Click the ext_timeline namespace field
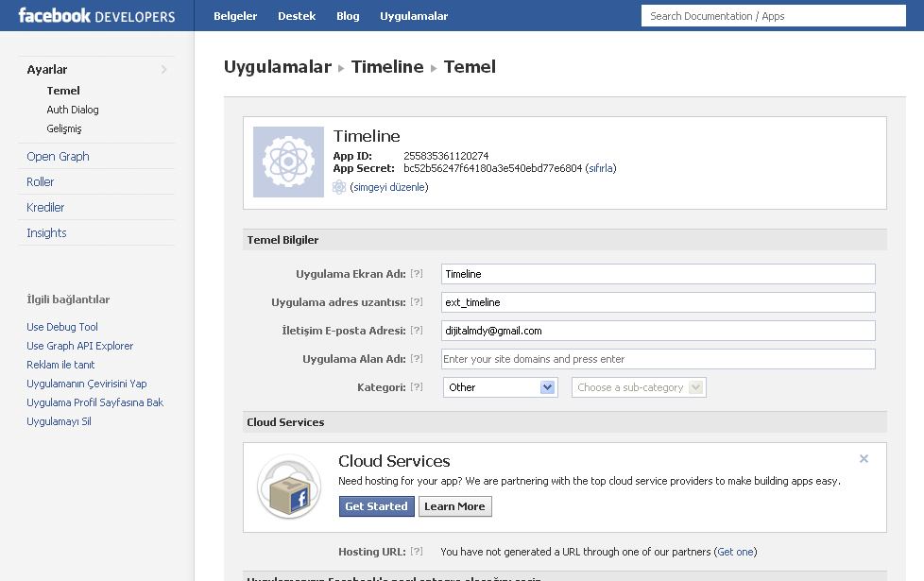The height and width of the screenshot is (581, 924). (x=659, y=302)
